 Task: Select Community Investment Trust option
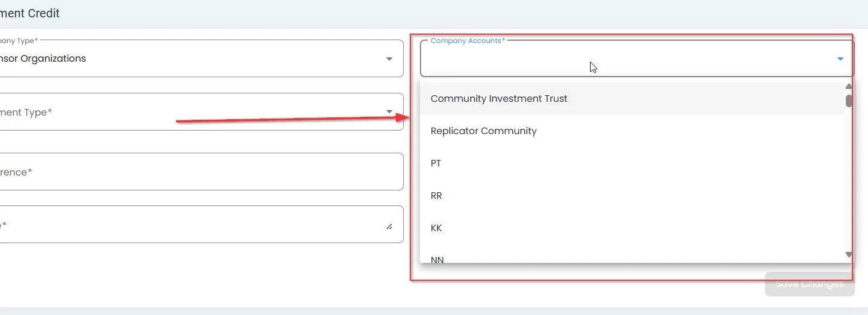point(498,99)
